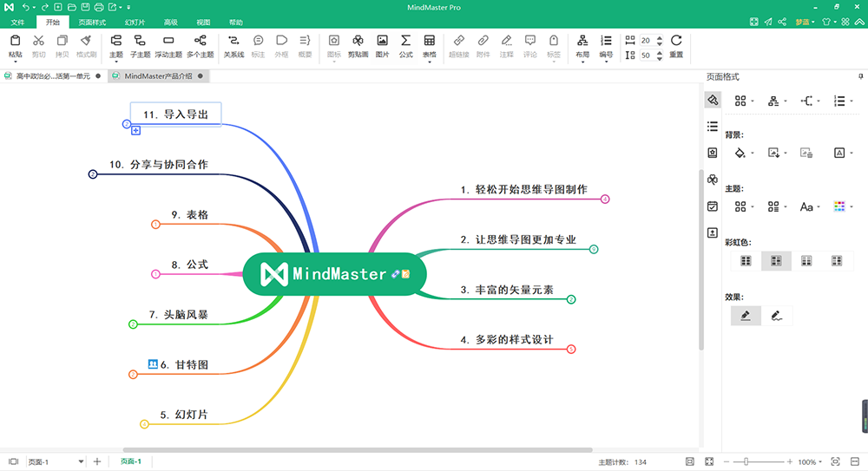Click the Print icon in quick access bar

click(99, 7)
